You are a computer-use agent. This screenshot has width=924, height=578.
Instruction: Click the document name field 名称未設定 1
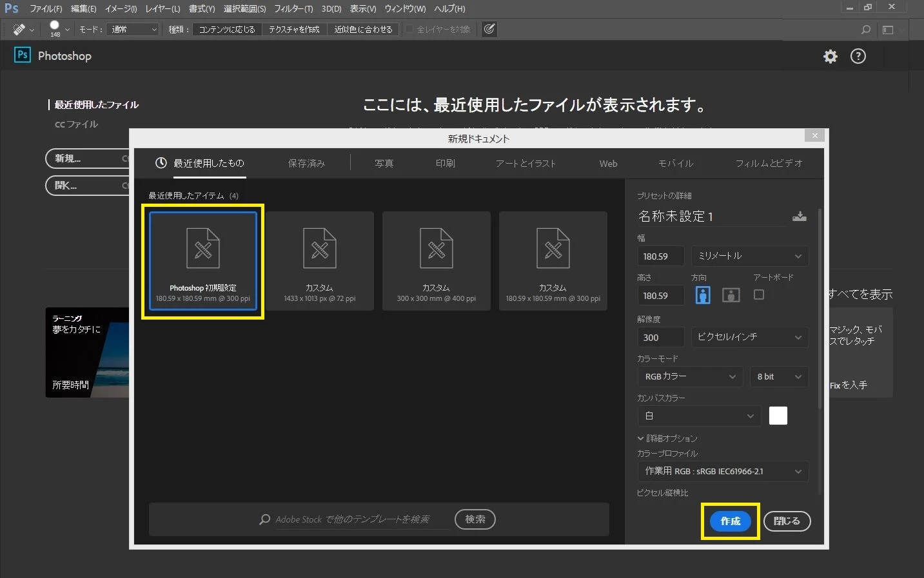click(x=712, y=217)
